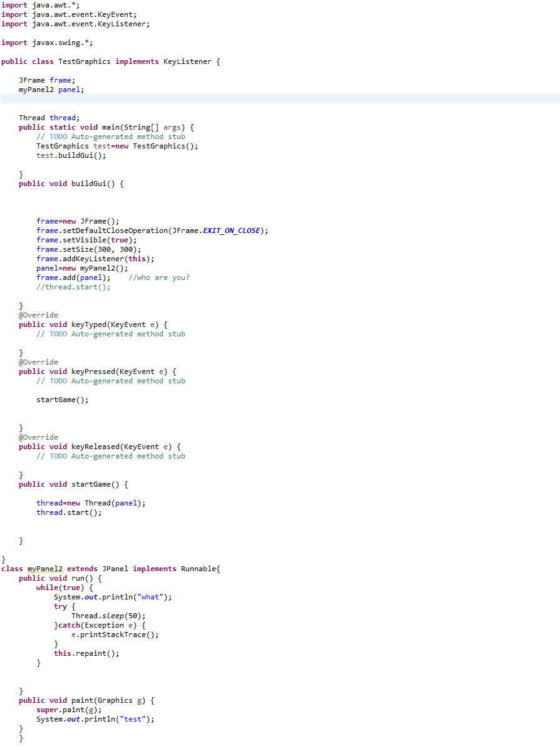Click the italic "EXIT_ON_CLOSE" constant
The width and height of the screenshot is (560, 751).
pyautogui.click(x=231, y=230)
